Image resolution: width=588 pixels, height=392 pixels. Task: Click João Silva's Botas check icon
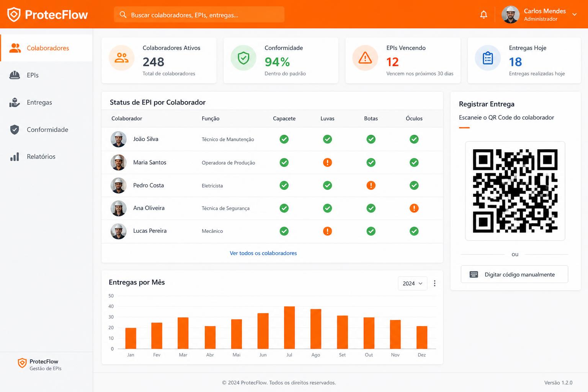(x=371, y=139)
